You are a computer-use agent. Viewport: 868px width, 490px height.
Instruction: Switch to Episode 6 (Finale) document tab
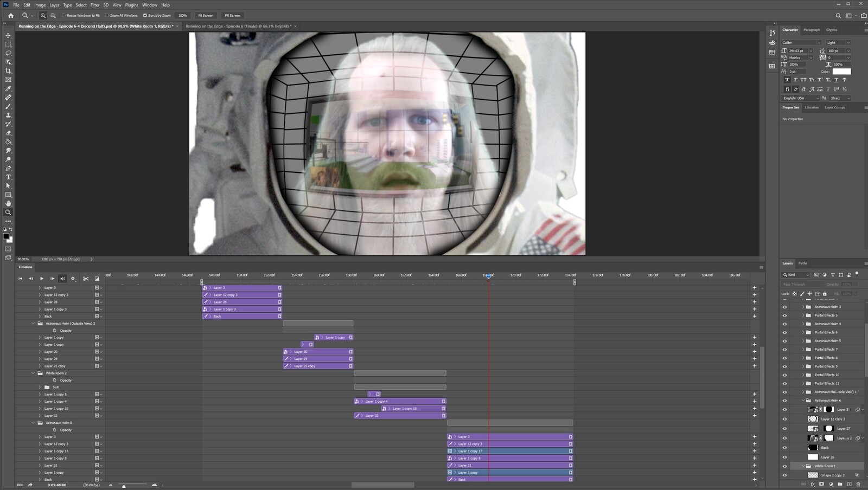point(238,26)
